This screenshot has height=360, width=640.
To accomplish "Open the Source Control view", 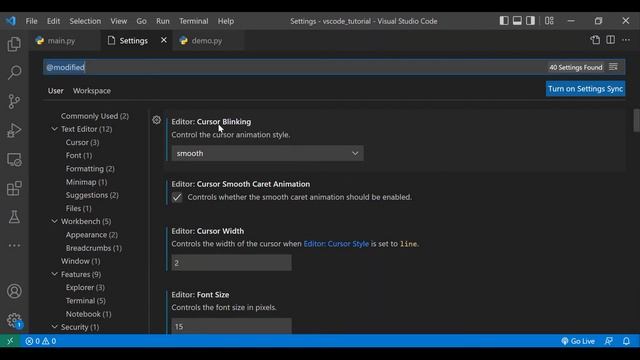I will click(x=14, y=101).
